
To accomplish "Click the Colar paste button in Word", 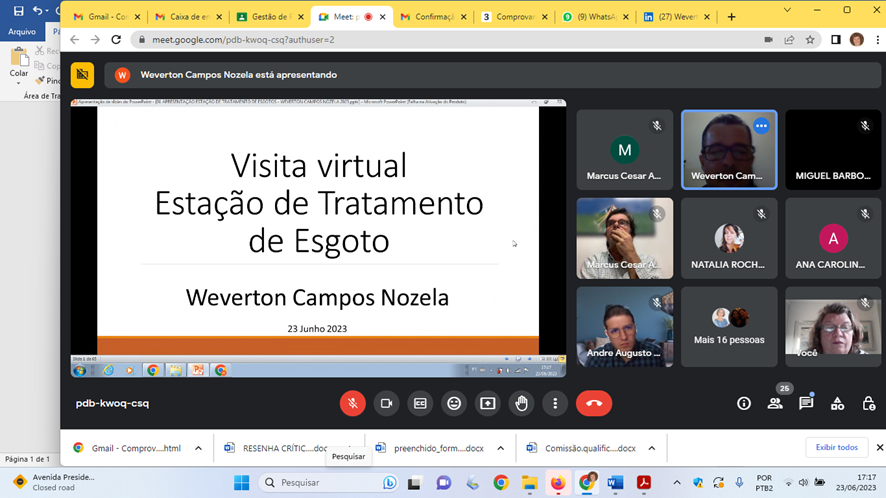I will (x=19, y=63).
